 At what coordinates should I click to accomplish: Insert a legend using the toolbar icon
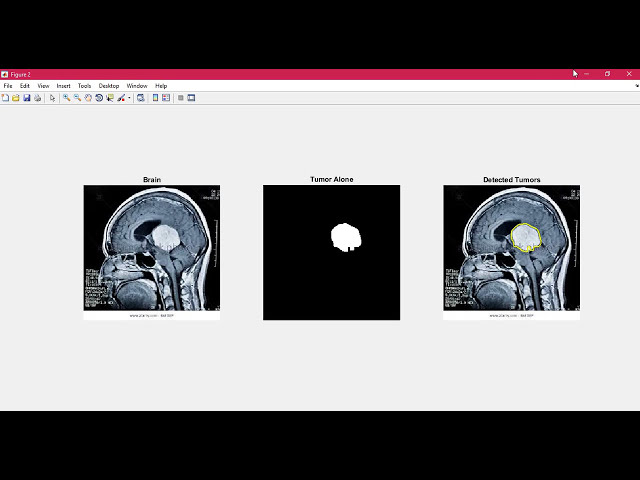(x=166, y=98)
